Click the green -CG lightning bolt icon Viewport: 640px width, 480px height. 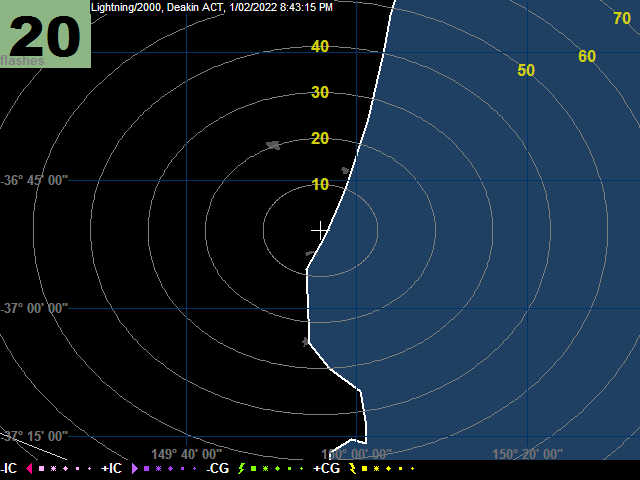click(x=241, y=468)
